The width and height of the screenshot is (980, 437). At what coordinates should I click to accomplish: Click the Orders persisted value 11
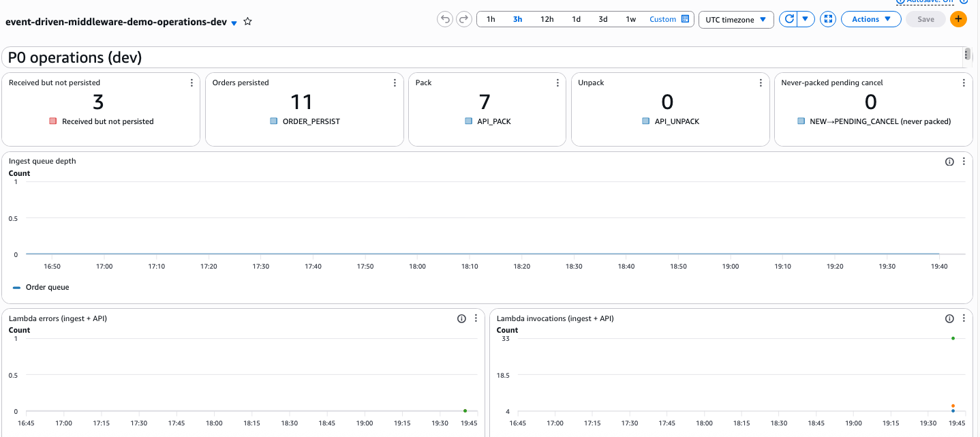tap(301, 102)
